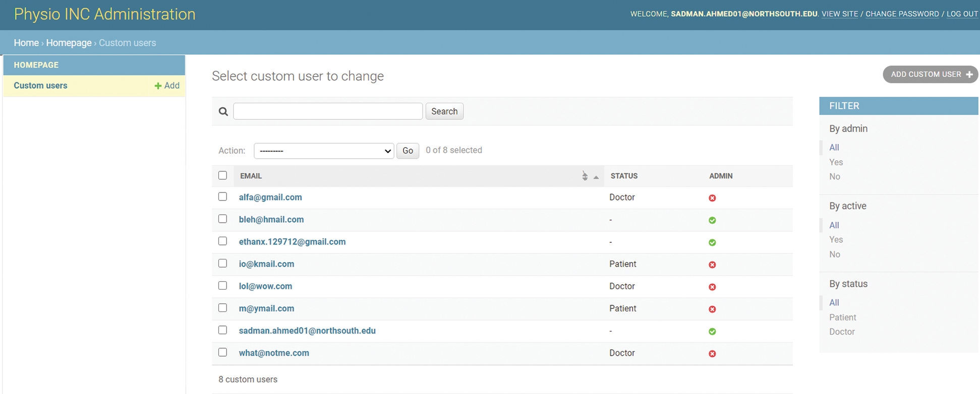The image size is (980, 394).
Task: Click the search magnifier icon
Action: coord(223,111)
